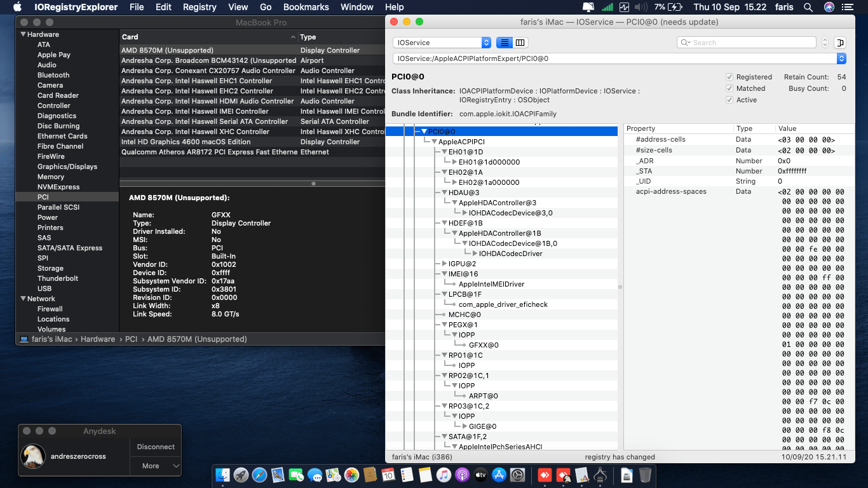Click Disconnect in the Anydesk window
Screen dimensions: 868x488
(x=156, y=447)
